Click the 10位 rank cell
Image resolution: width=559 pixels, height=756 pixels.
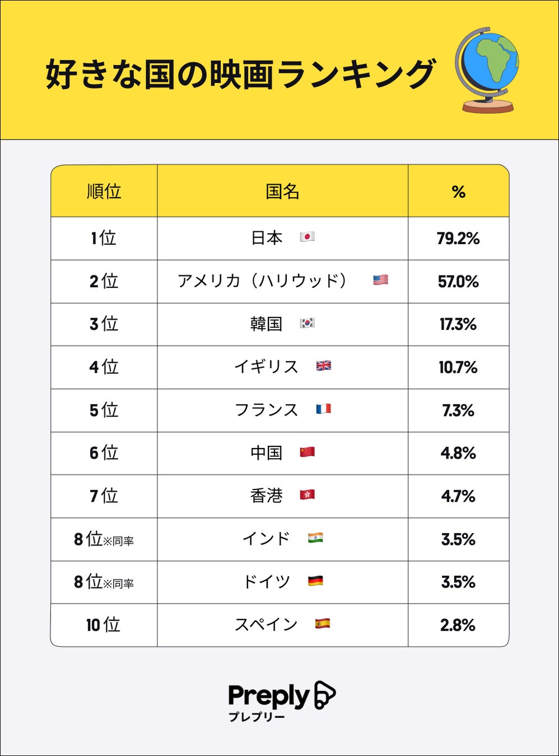(x=104, y=625)
